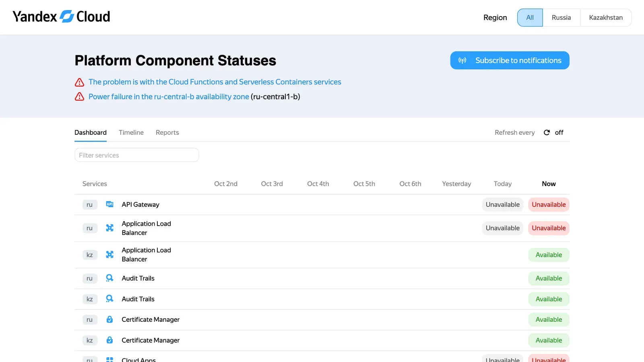Click the Oct 2nd column header
Image resolution: width=644 pixels, height=362 pixels.
pos(226,184)
